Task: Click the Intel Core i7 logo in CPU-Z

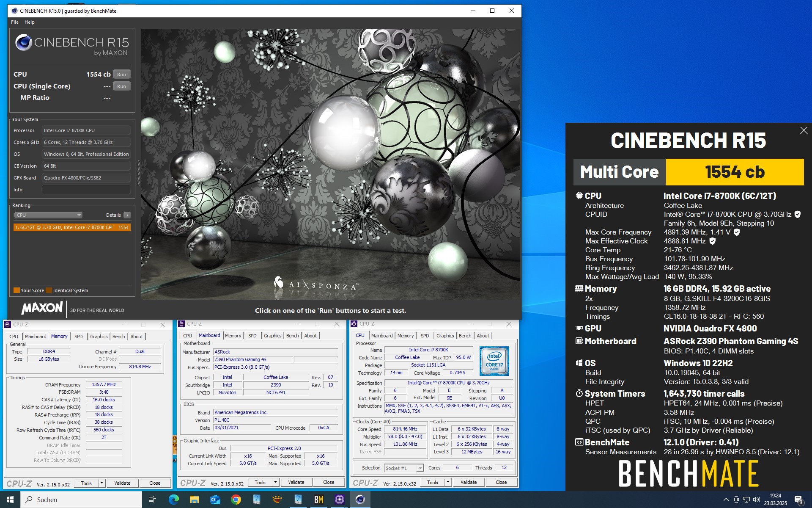Action: pyautogui.click(x=494, y=361)
